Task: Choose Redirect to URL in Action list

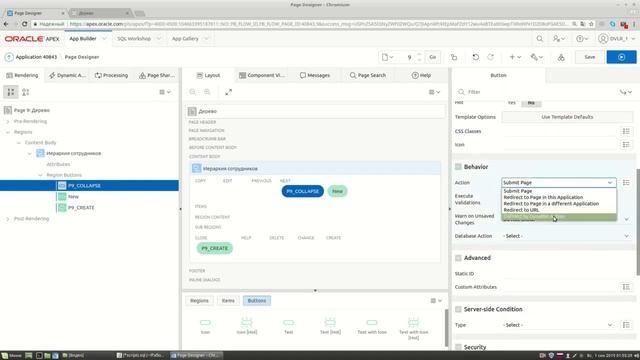Action: tap(521, 210)
